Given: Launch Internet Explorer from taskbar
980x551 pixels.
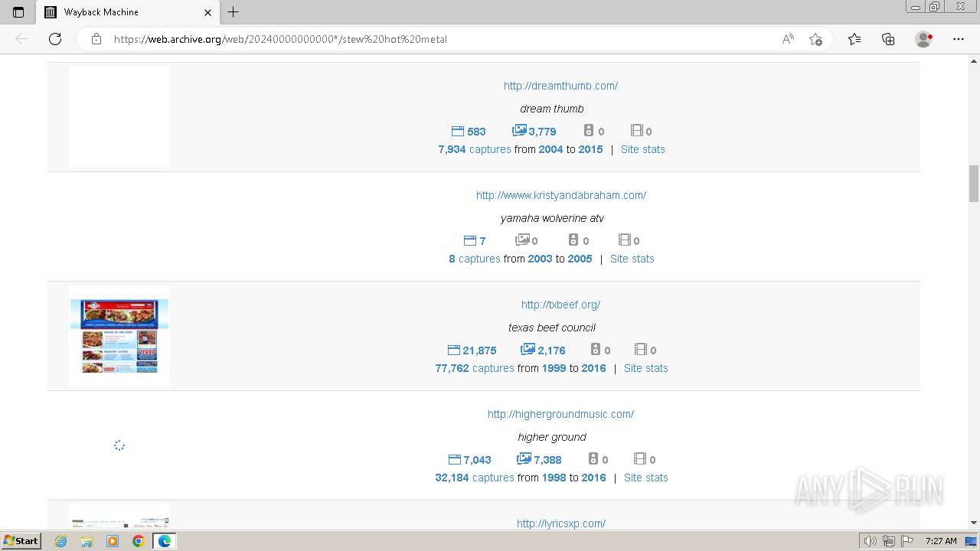Looking at the screenshot, I should click(x=61, y=541).
